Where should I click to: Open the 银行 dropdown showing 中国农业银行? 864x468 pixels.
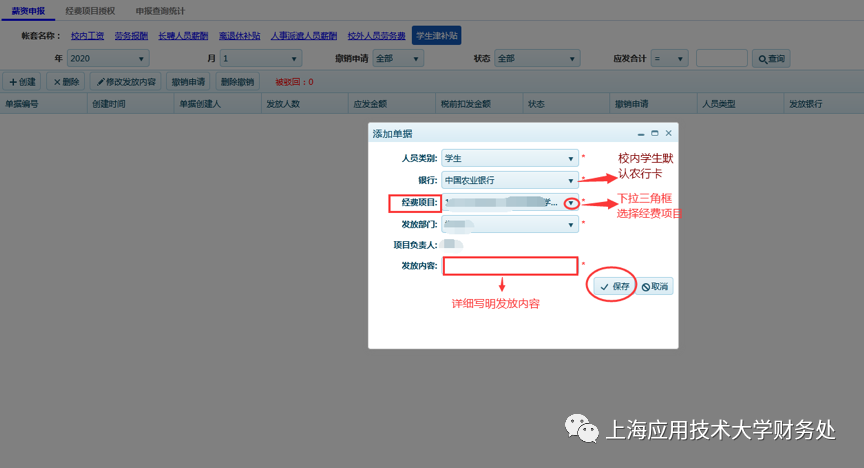(x=510, y=180)
